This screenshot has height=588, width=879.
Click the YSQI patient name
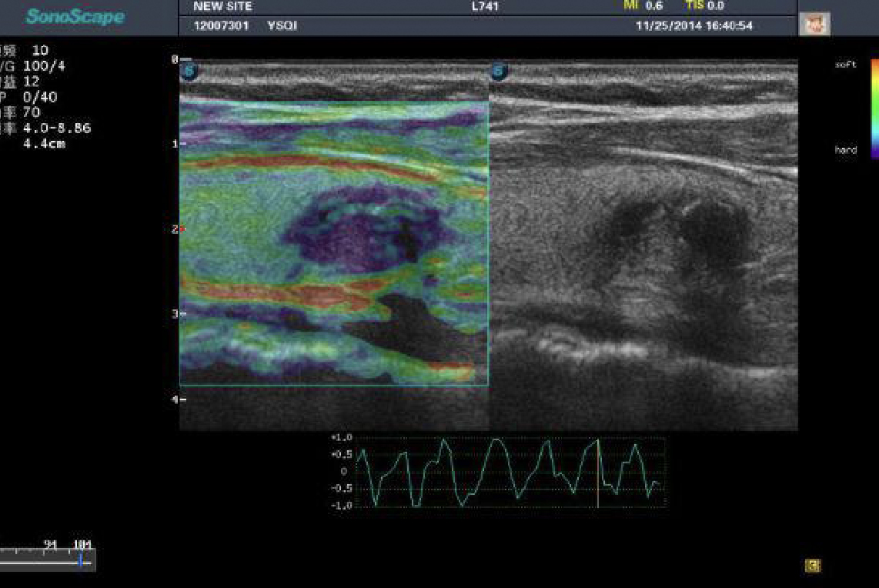(282, 26)
